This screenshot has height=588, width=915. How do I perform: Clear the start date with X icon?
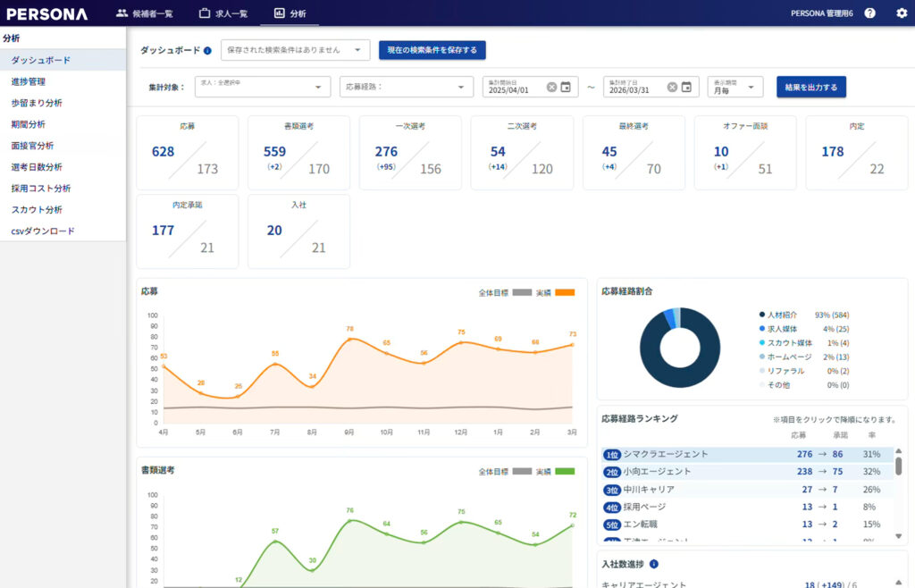tap(551, 87)
